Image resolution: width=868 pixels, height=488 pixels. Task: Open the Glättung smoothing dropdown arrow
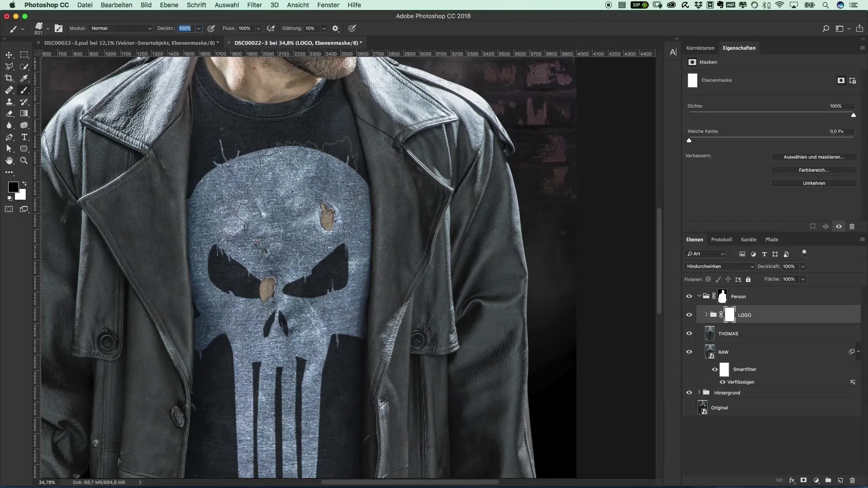coord(324,28)
